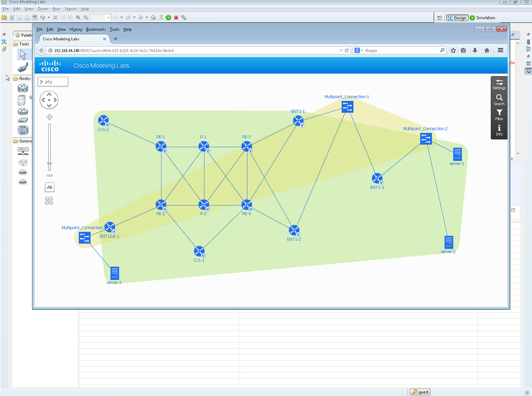Bookmark the page using the star icon
532x396 pixels.
pos(453,50)
